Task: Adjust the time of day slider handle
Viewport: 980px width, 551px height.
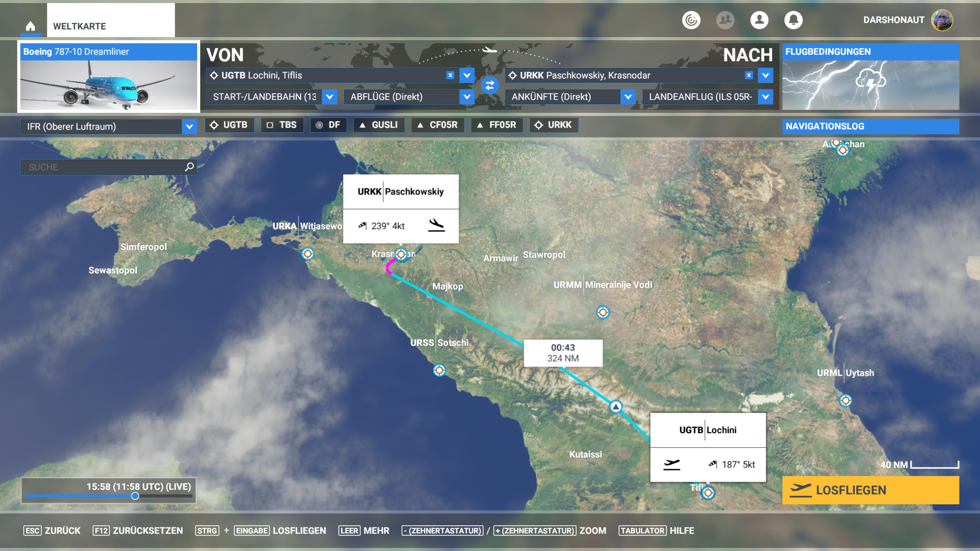Action: coord(135,496)
